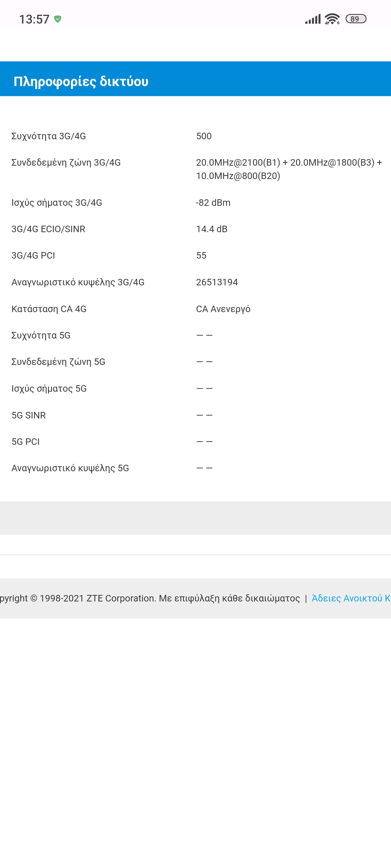
Task: Select the signal strength -82 dBm value
Action: point(213,203)
